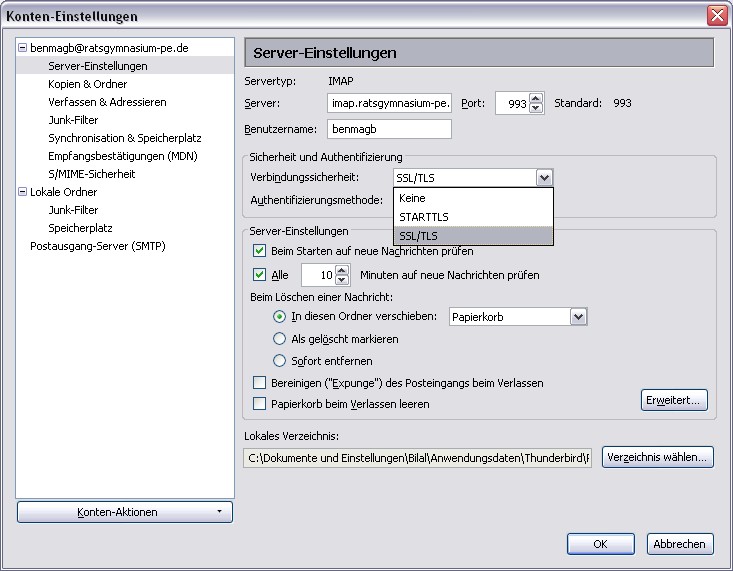733x571 pixels.
Task: Open the Papierkorb folder dropdown
Action: 577,316
